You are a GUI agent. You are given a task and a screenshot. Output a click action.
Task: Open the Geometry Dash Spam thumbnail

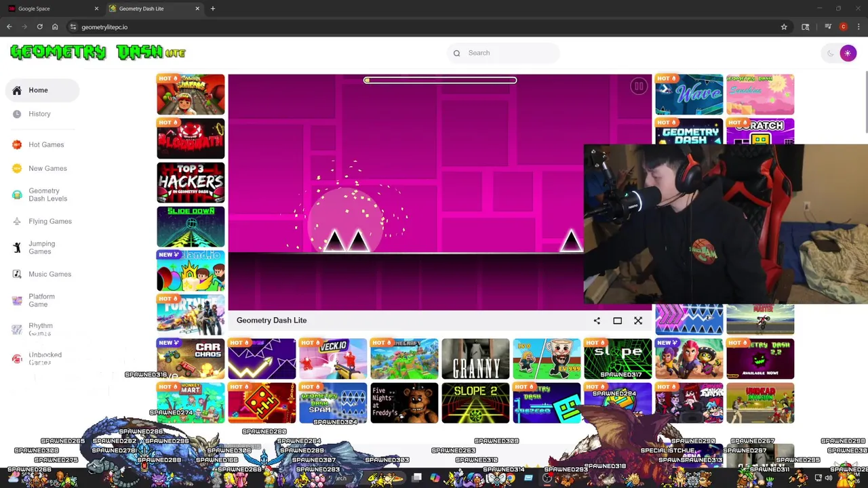click(x=333, y=403)
